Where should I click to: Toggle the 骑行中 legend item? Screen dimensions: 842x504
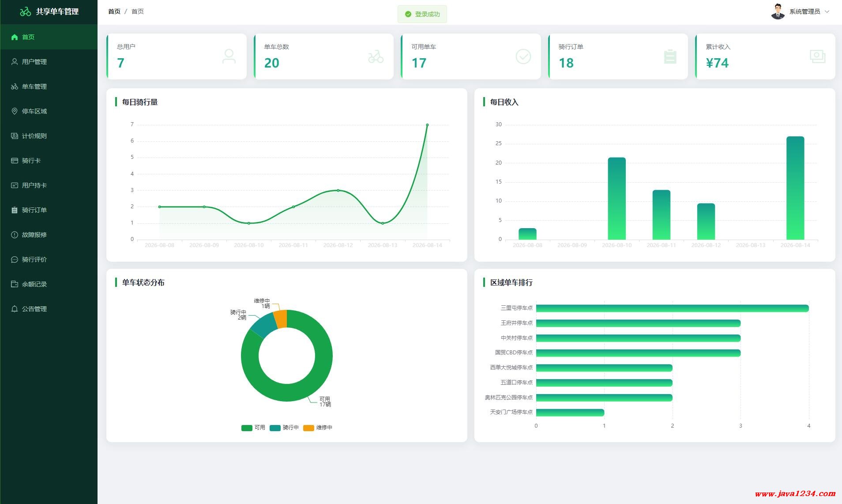click(284, 428)
